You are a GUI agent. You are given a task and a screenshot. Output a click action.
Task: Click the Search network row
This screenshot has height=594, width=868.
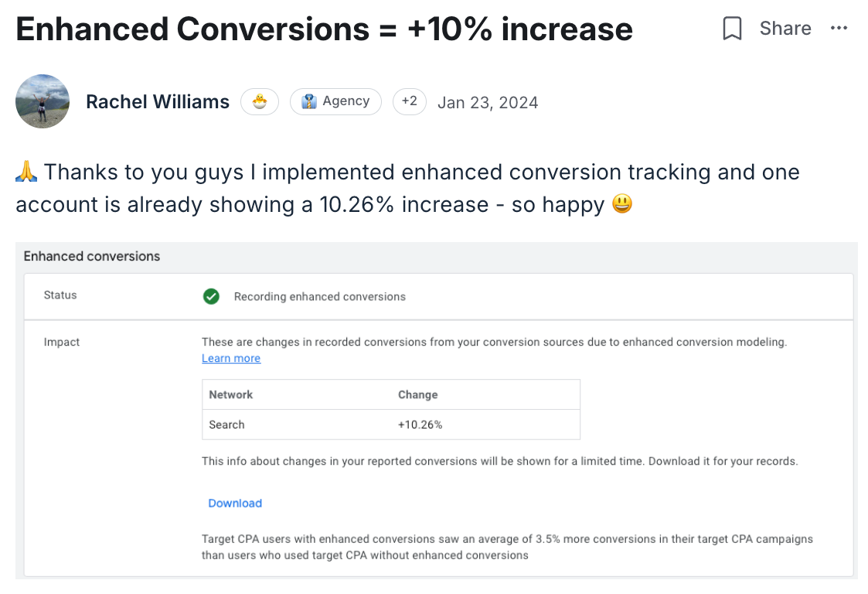226,425
